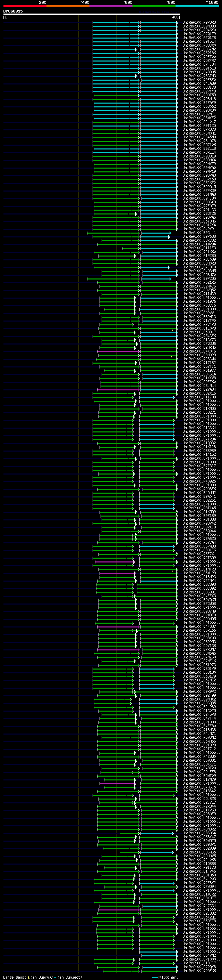Click the red 20% identity legend segment
This screenshot has height=980, width=222.
click(25, 6)
